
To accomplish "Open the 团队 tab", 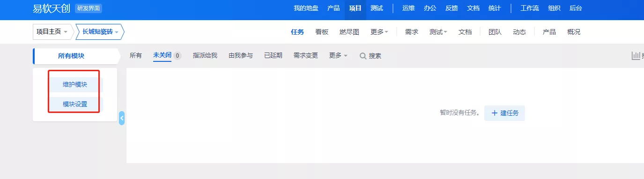I will pyautogui.click(x=495, y=32).
